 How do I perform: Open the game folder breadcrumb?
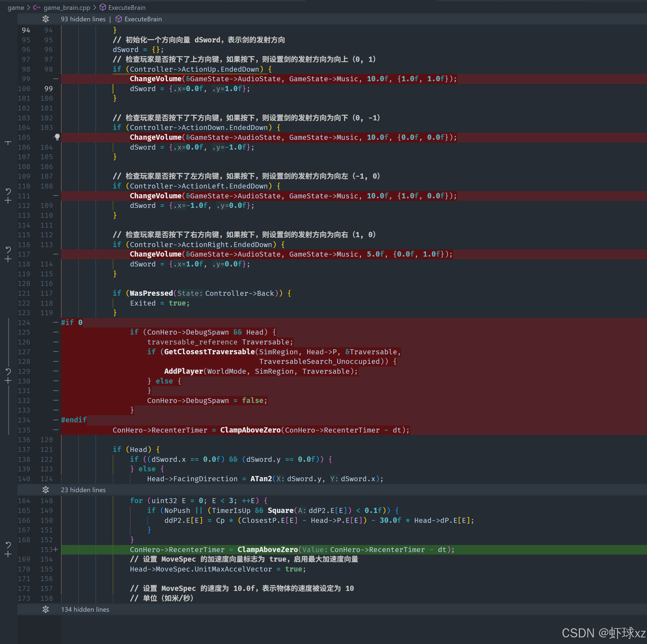16,7
